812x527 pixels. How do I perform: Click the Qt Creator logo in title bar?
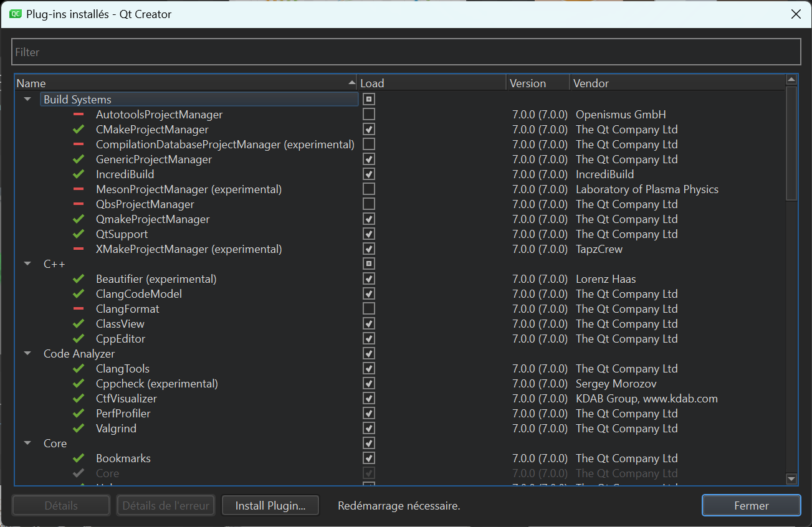[16, 14]
